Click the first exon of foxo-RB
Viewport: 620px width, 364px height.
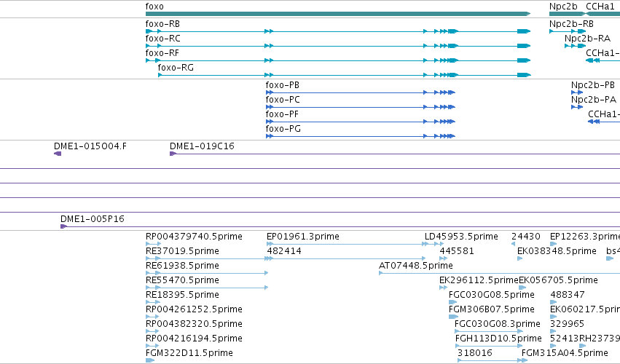149,31
